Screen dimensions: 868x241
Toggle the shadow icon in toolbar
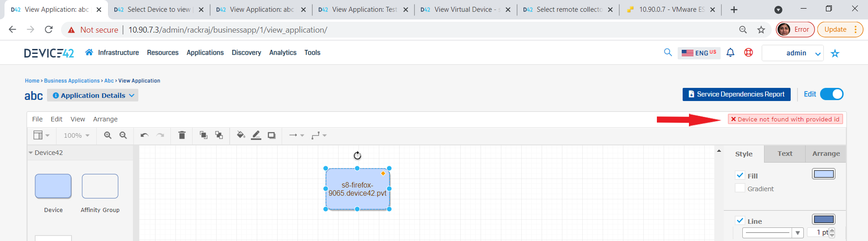(x=271, y=135)
